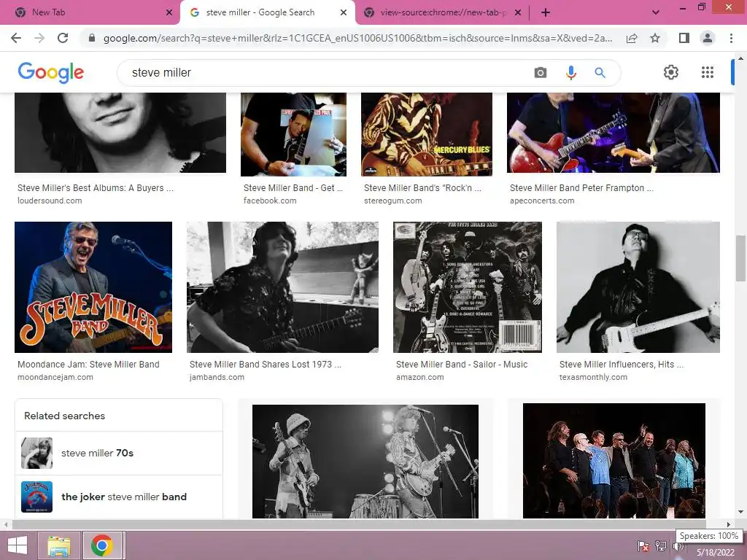Open the stereogum.com source link

tap(392, 201)
